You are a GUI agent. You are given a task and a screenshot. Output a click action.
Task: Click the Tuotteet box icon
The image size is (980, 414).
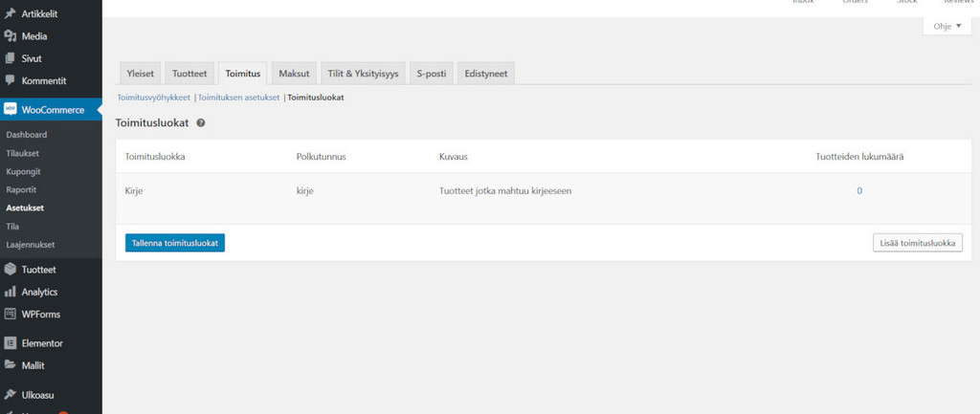(x=10, y=270)
